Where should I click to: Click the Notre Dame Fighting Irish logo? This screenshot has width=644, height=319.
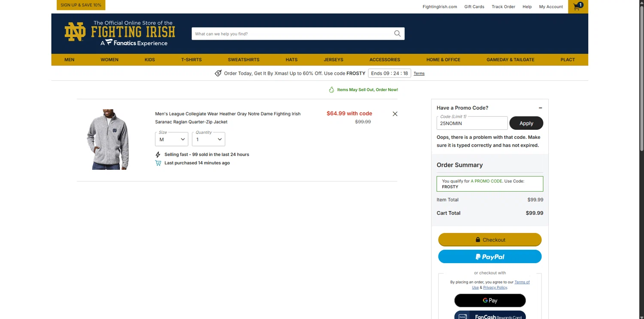[120, 33]
